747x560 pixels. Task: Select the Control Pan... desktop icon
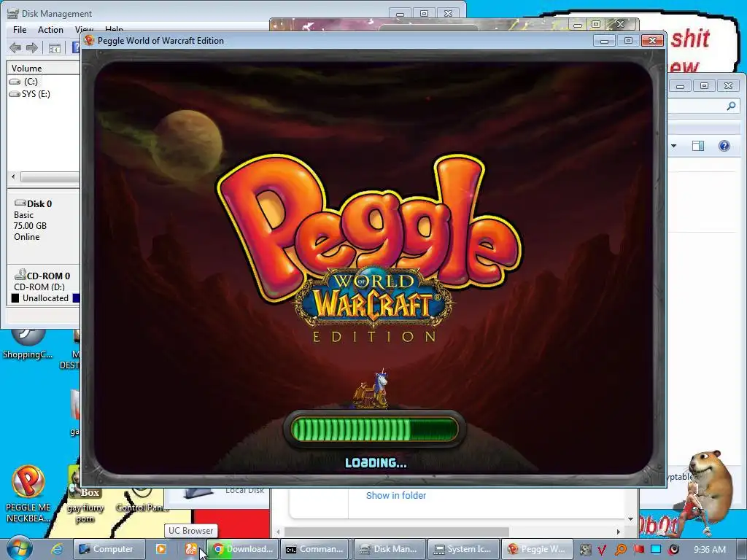click(x=142, y=499)
